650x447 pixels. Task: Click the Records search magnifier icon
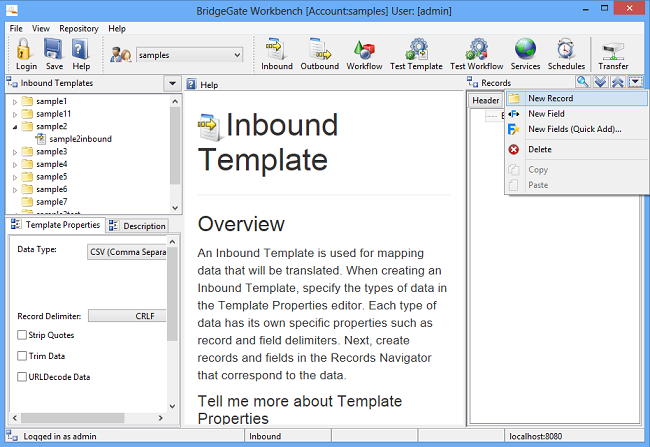pyautogui.click(x=582, y=82)
